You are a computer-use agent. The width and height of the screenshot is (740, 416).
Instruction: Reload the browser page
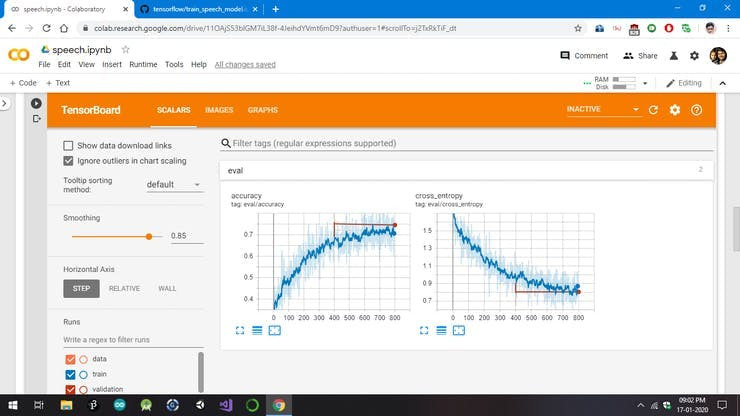(46, 28)
